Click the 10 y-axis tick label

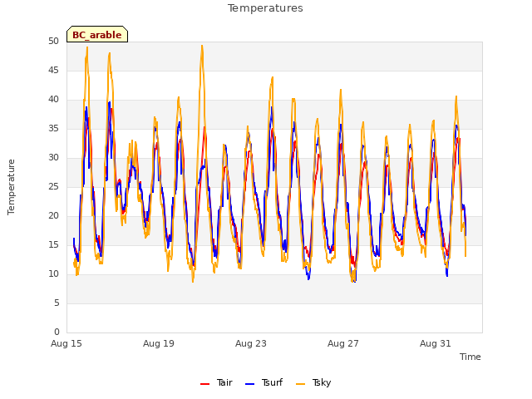pyautogui.click(x=53, y=273)
